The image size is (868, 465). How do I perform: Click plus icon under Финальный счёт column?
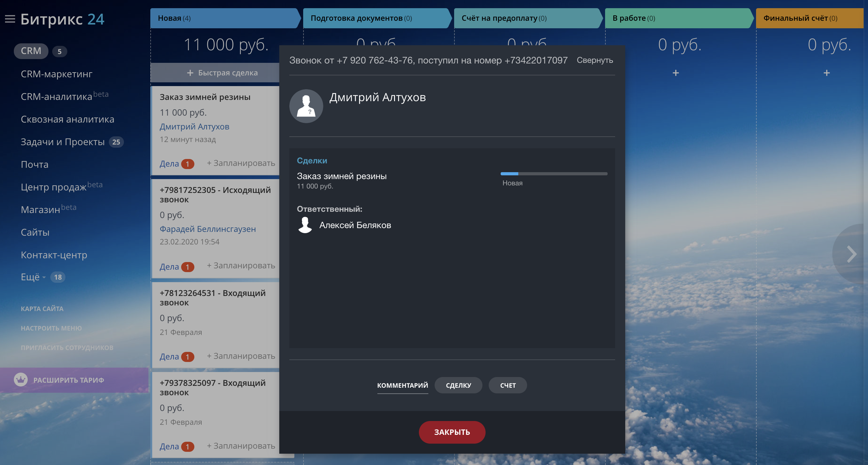point(826,73)
